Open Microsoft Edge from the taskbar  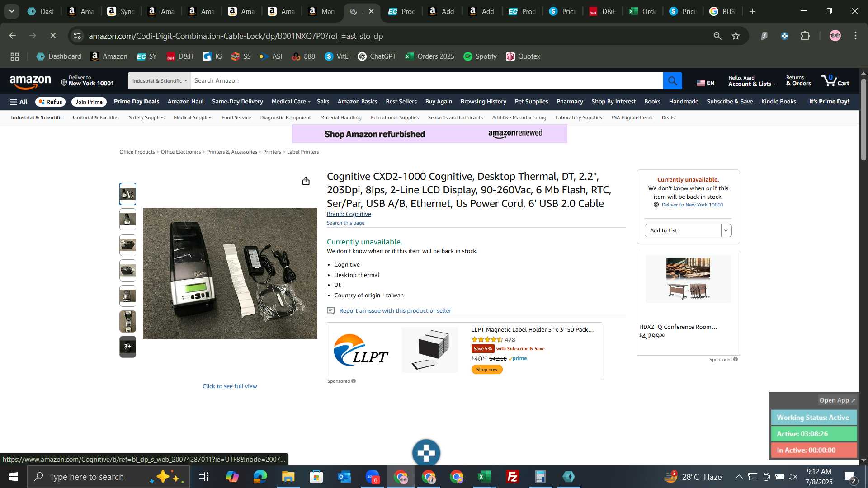(x=260, y=477)
